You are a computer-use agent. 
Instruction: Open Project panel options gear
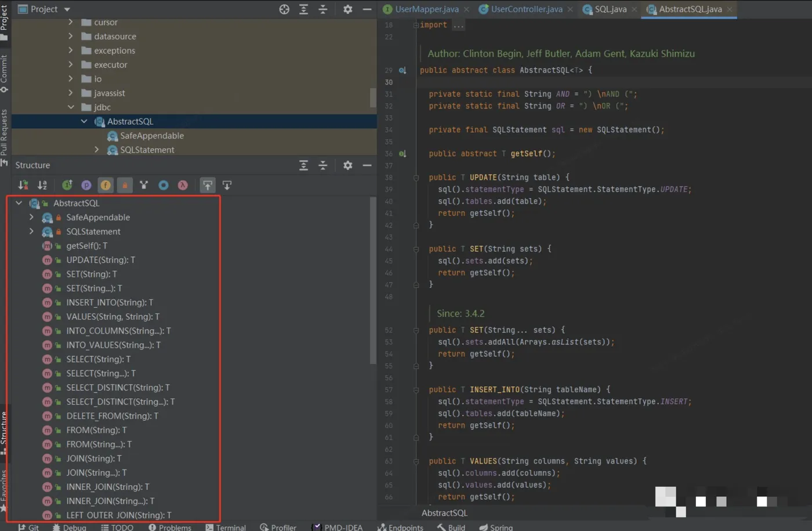(x=347, y=9)
